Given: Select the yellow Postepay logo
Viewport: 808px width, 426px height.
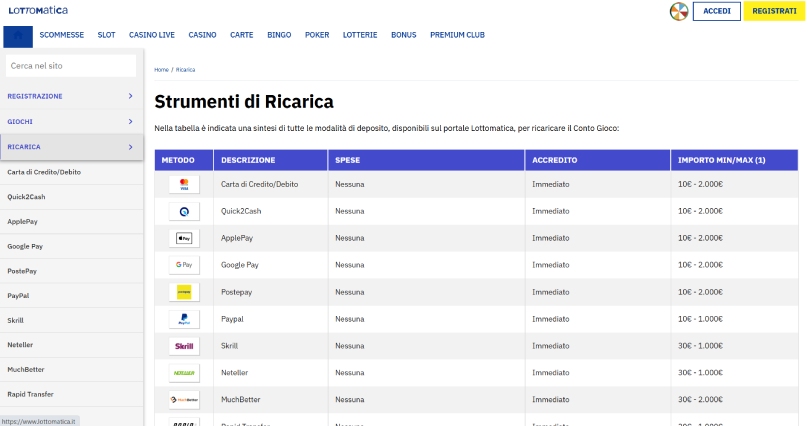Looking at the screenshot, I should (x=184, y=292).
